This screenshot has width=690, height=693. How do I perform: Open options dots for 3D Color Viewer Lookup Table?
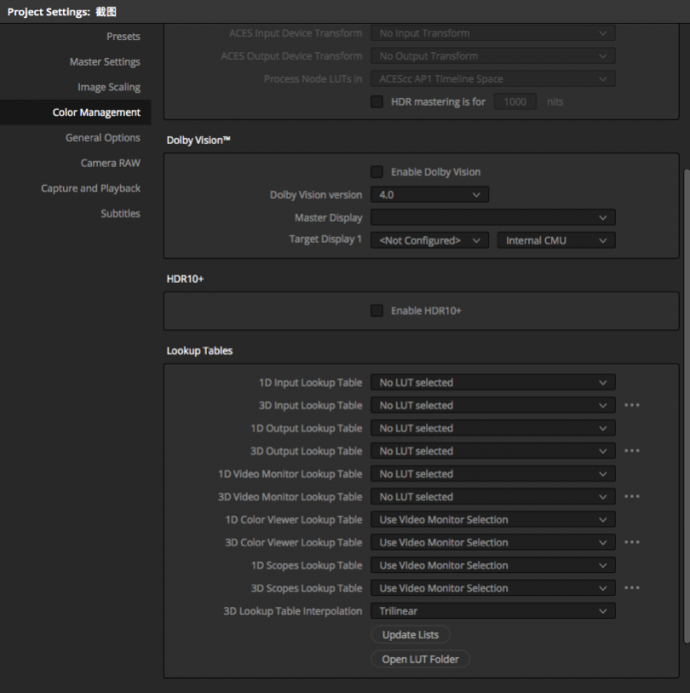632,542
